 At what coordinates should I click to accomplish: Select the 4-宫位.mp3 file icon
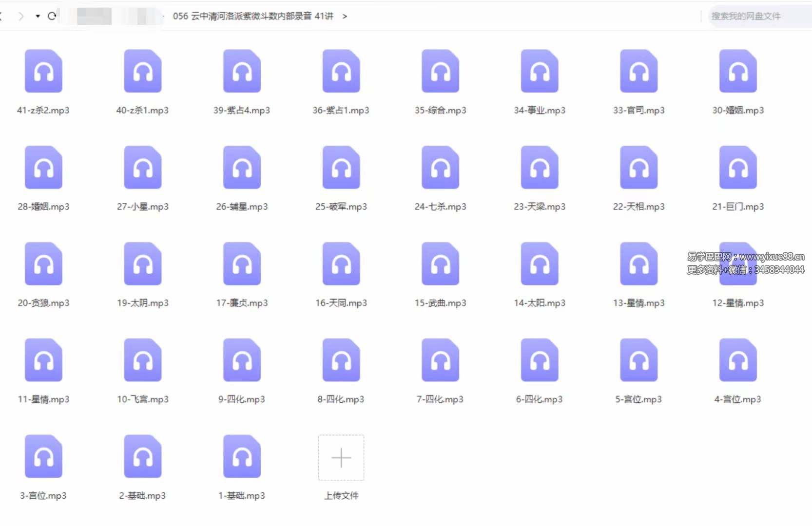738,360
